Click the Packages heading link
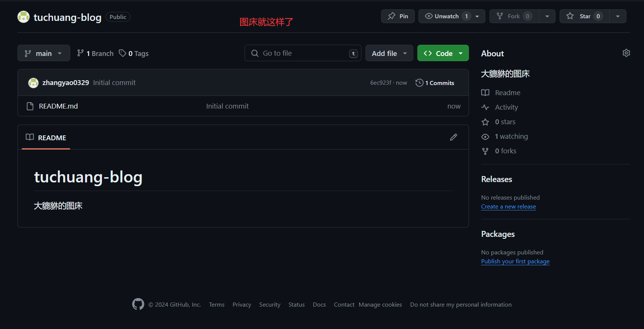The height and width of the screenshot is (329, 644). [x=498, y=234]
